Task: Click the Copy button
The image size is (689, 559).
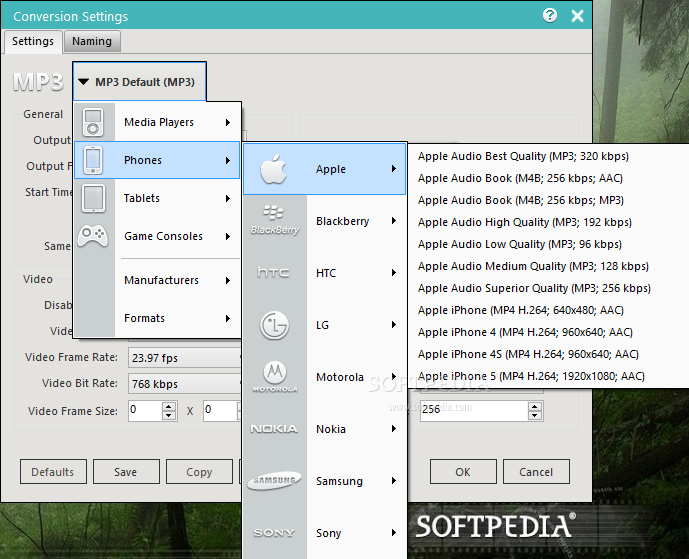Action: click(199, 472)
